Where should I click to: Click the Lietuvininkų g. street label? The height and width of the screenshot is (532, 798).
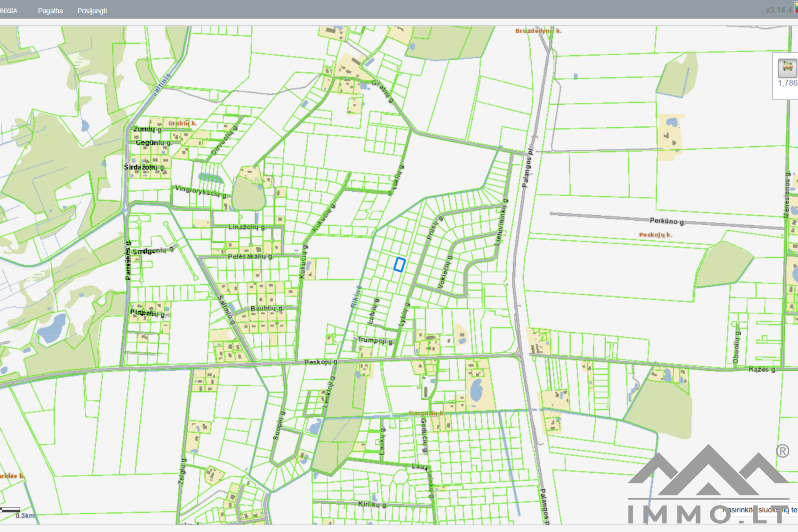pyautogui.click(x=501, y=222)
